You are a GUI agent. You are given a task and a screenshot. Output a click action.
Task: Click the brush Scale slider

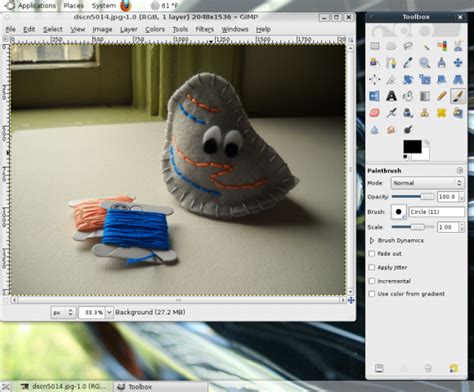pyautogui.click(x=413, y=227)
